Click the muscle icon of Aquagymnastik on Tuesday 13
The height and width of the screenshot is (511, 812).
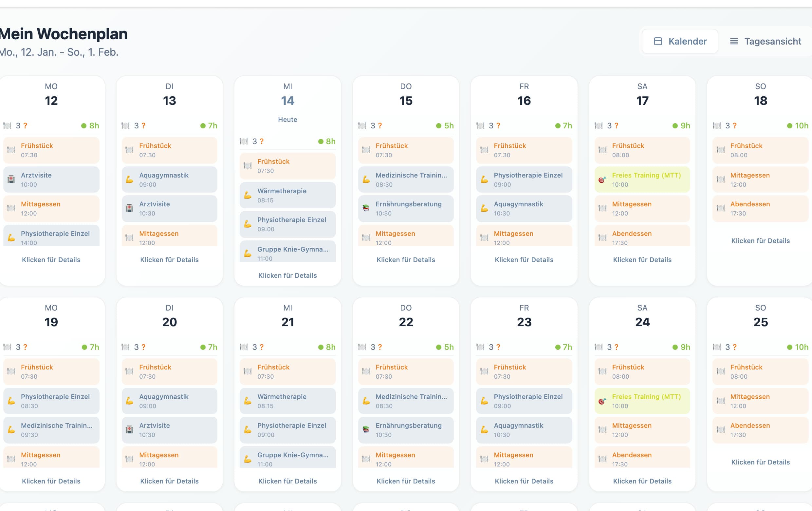129,179
